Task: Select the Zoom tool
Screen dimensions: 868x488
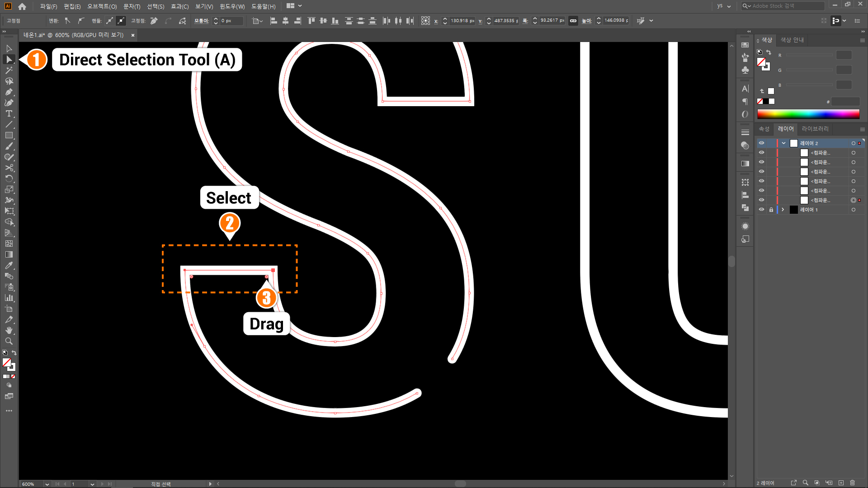Action: click(9, 342)
